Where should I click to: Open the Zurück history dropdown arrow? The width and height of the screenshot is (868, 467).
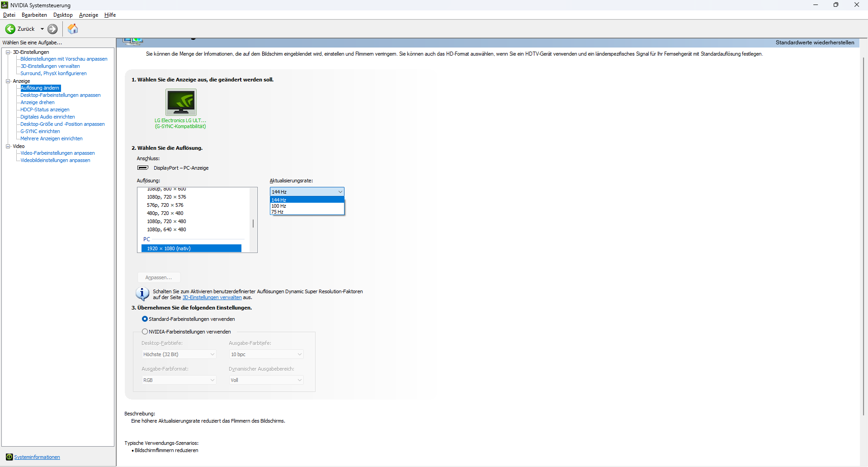pos(42,29)
